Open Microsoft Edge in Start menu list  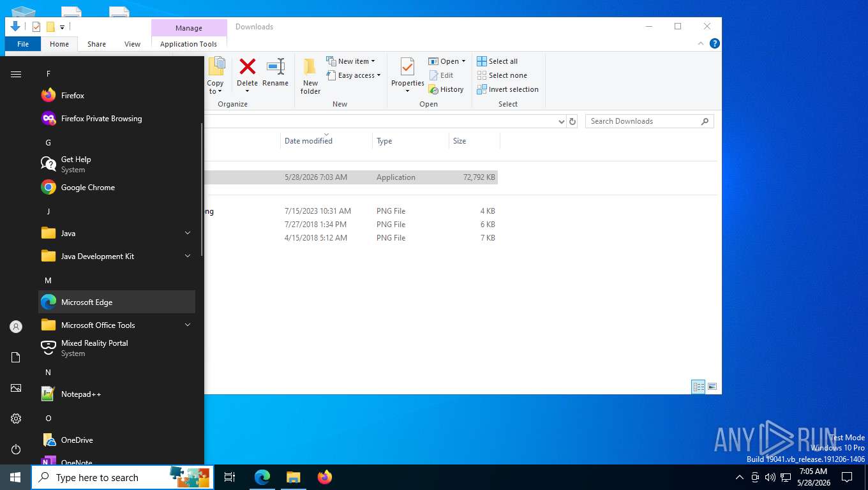point(117,302)
